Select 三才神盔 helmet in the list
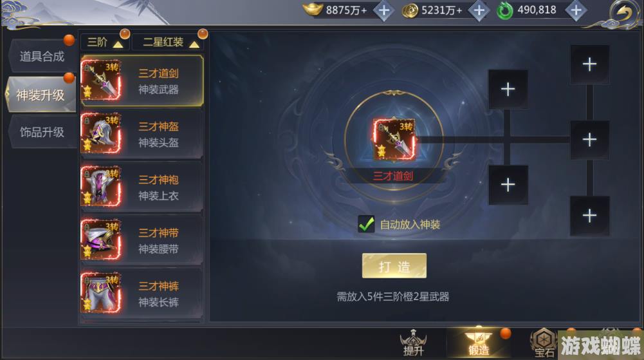The image size is (644, 360). click(x=142, y=134)
